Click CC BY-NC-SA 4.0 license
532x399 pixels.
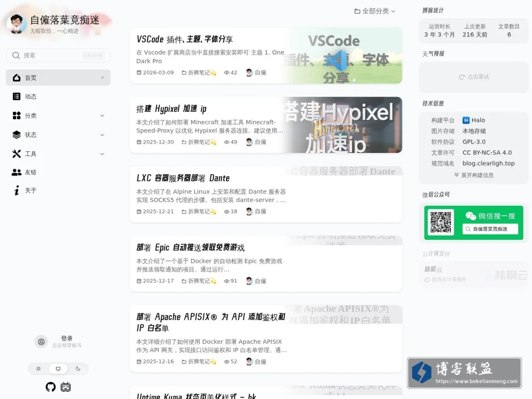487,153
